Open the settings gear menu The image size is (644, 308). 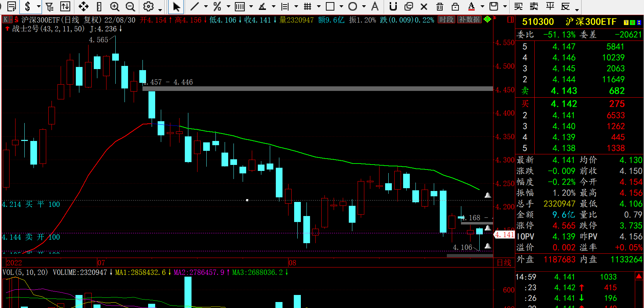pos(148,6)
